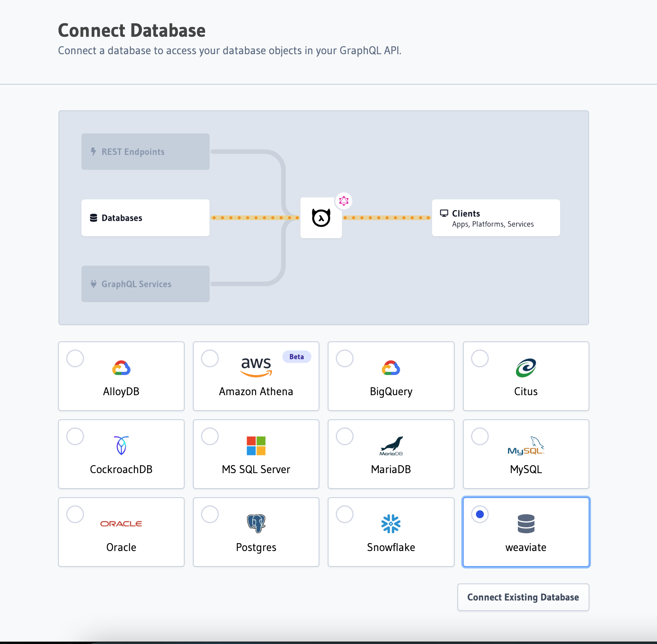Click the pink GraphQL badge icon
Image resolution: width=657 pixels, height=644 pixels.
coord(344,201)
